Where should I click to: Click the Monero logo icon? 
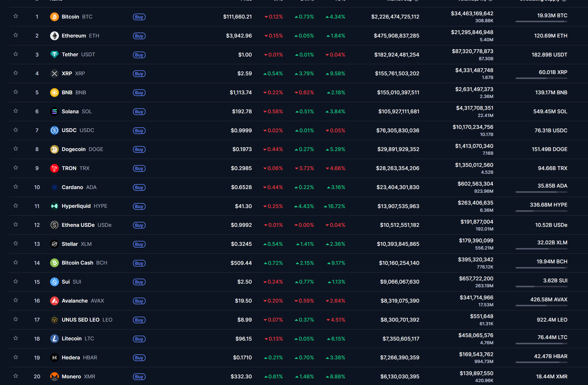[54, 377]
